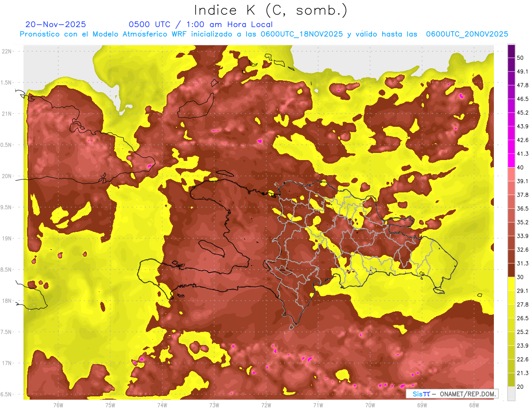Click the '35.2' color scale value

pos(523,222)
